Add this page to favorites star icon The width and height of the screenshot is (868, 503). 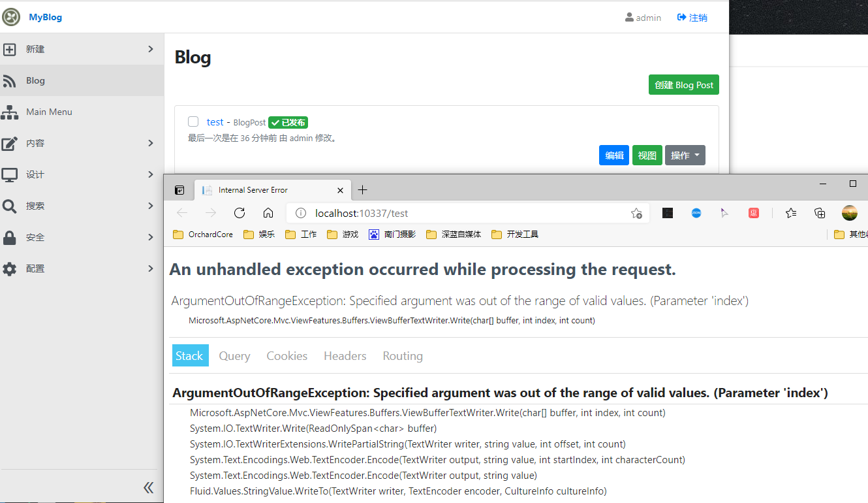636,213
